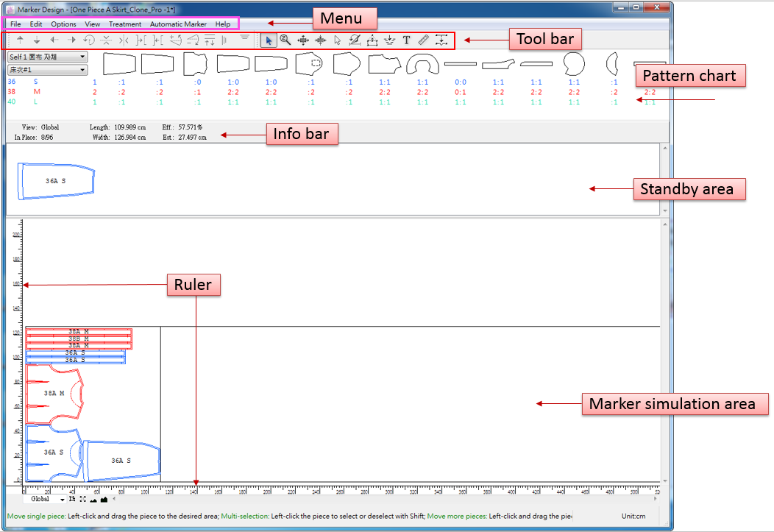This screenshot has height=532, width=774.
Task: Open the Treatment menu
Action: click(x=125, y=24)
